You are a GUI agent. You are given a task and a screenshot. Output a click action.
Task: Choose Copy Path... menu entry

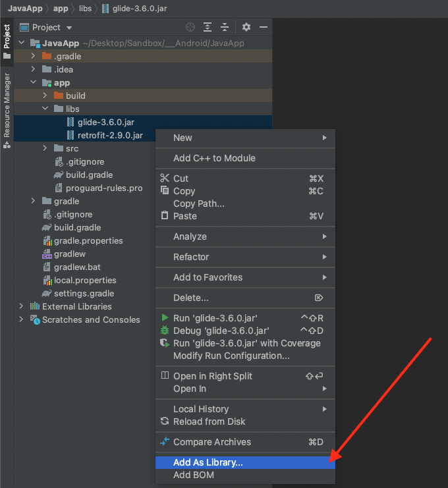point(245,203)
